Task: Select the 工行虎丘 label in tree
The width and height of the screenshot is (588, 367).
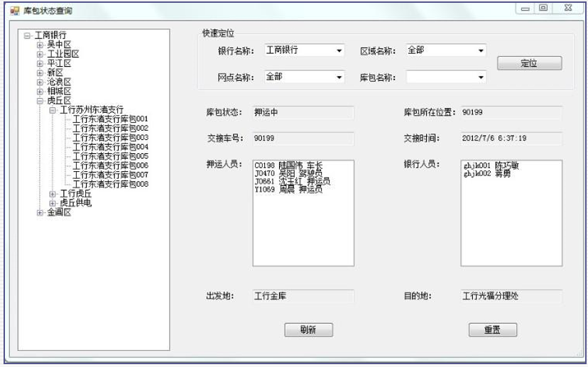Action: 75,194
